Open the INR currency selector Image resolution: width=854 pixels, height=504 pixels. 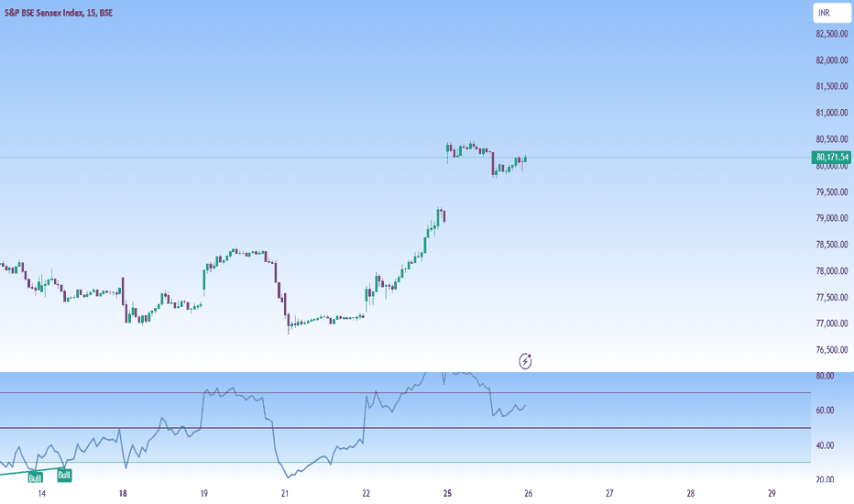tap(832, 13)
